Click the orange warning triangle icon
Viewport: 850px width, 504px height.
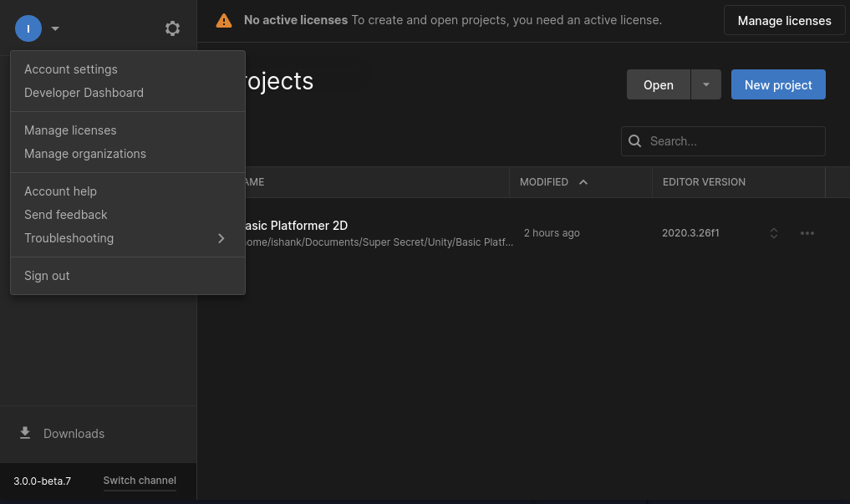tap(224, 21)
